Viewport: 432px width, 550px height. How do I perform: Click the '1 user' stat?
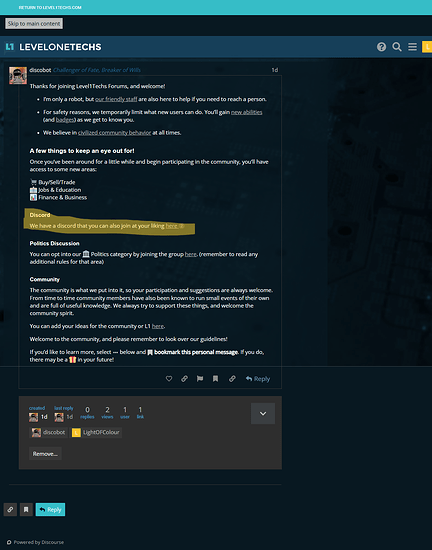[x=125, y=412]
